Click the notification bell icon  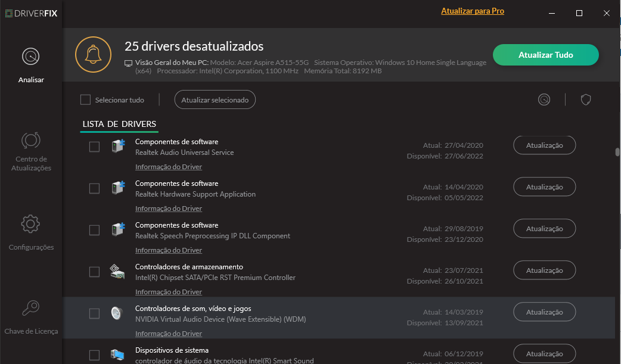94,55
